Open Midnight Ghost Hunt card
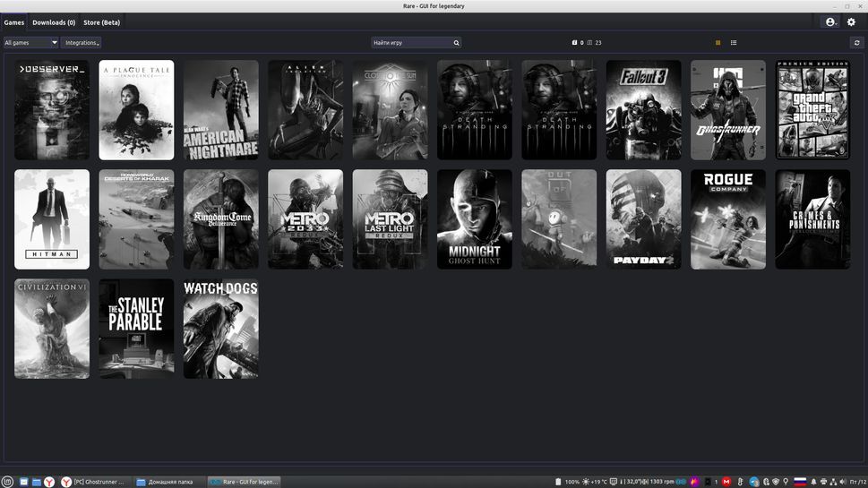The image size is (868, 488). (475, 219)
